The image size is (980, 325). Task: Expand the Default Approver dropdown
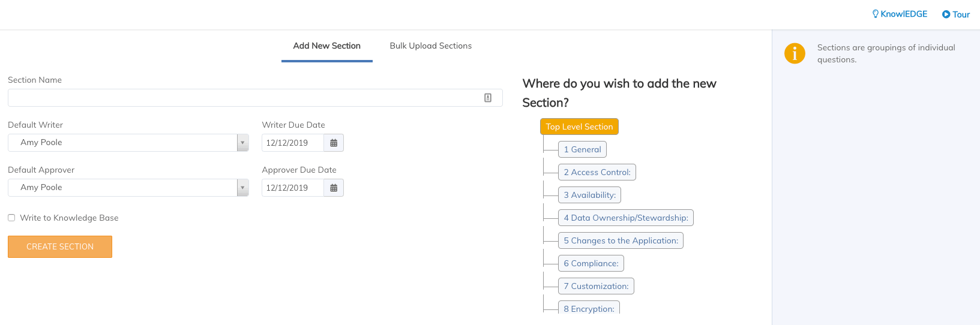click(x=242, y=188)
